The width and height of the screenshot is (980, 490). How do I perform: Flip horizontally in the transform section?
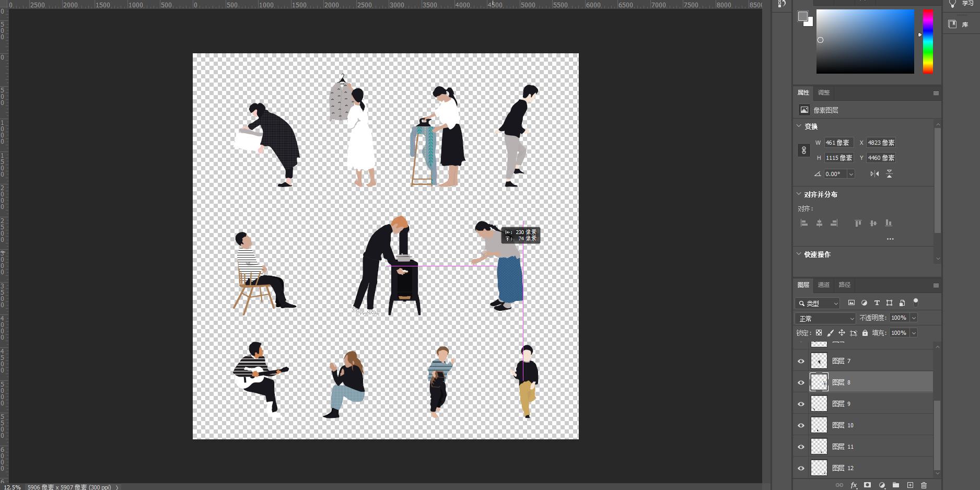(874, 174)
